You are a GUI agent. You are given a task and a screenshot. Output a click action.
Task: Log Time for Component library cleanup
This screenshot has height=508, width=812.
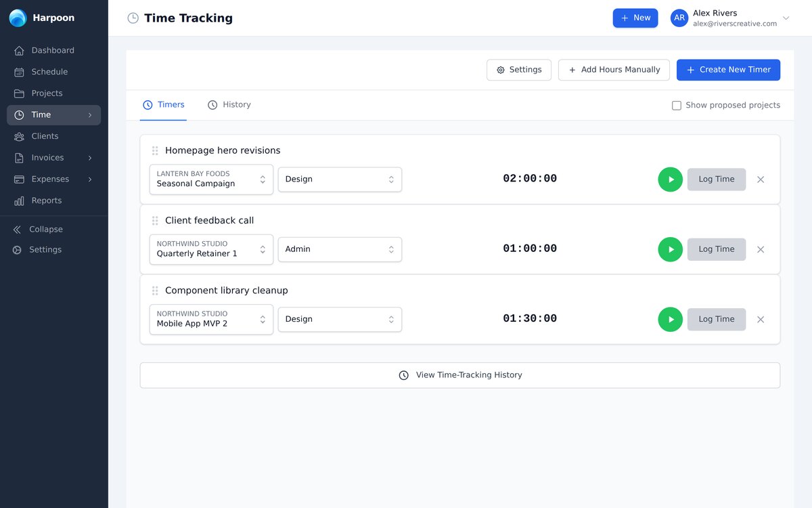(717, 319)
